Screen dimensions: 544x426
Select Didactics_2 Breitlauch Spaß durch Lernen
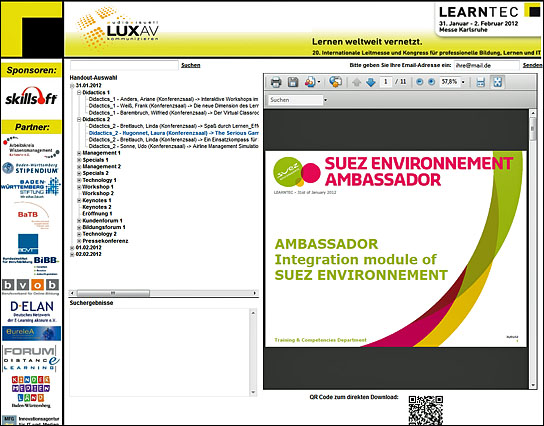(x=173, y=126)
